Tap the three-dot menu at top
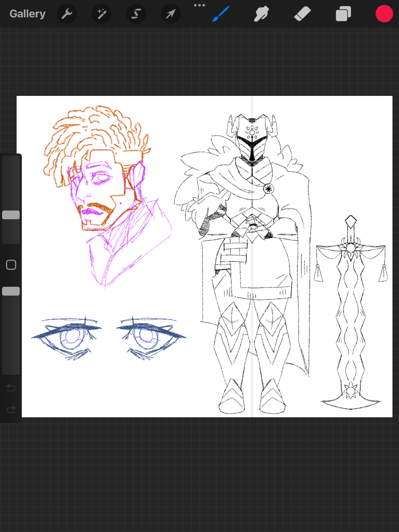 (x=199, y=5)
